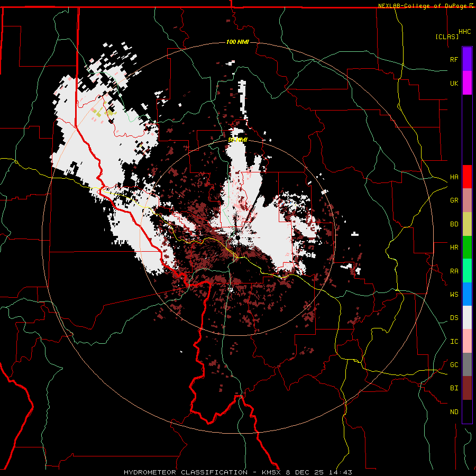Select the BD yellow legend swatch
Image resolution: width=476 pixels, height=476 pixels.
point(467,224)
